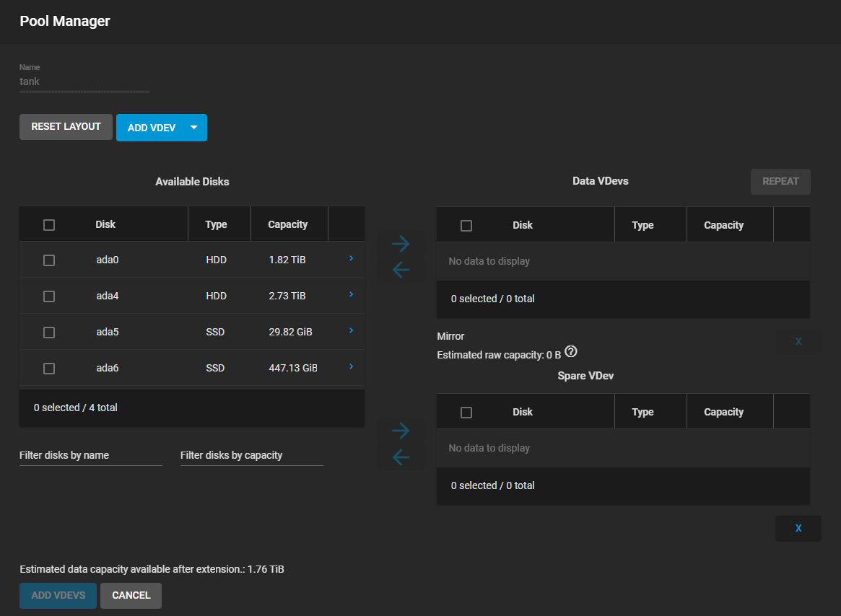Open the Add Vdev dropdown arrow
Image resolution: width=841 pixels, height=616 pixels.
193,128
